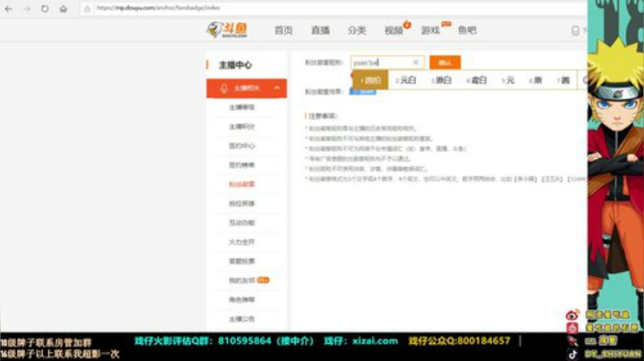The height and width of the screenshot is (361, 644).
Task: Open the browser home icon
Action: 64,9
